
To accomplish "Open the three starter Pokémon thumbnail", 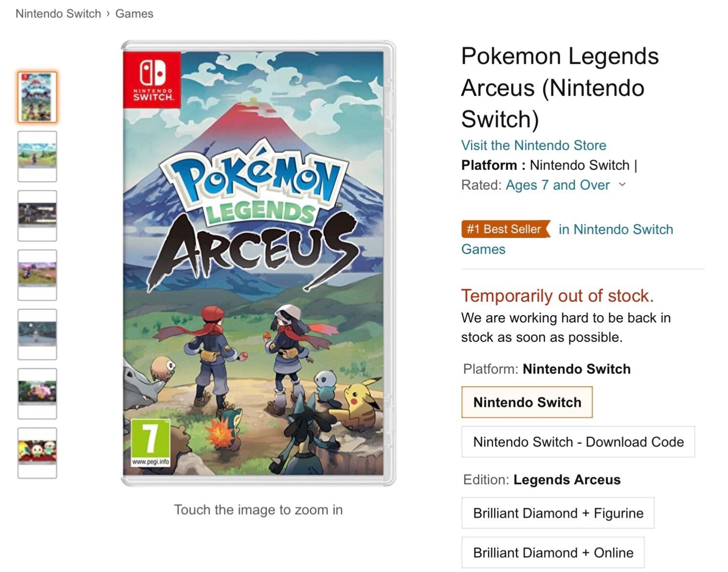I will [37, 453].
